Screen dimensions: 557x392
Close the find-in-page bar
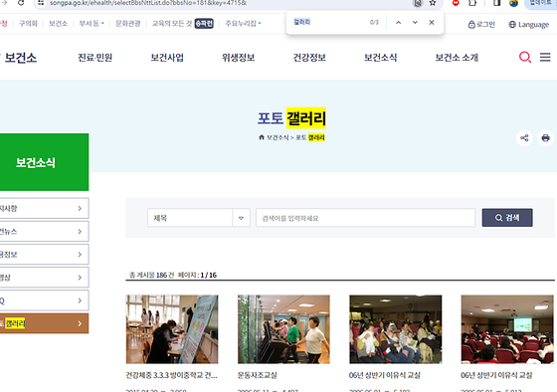coord(432,23)
